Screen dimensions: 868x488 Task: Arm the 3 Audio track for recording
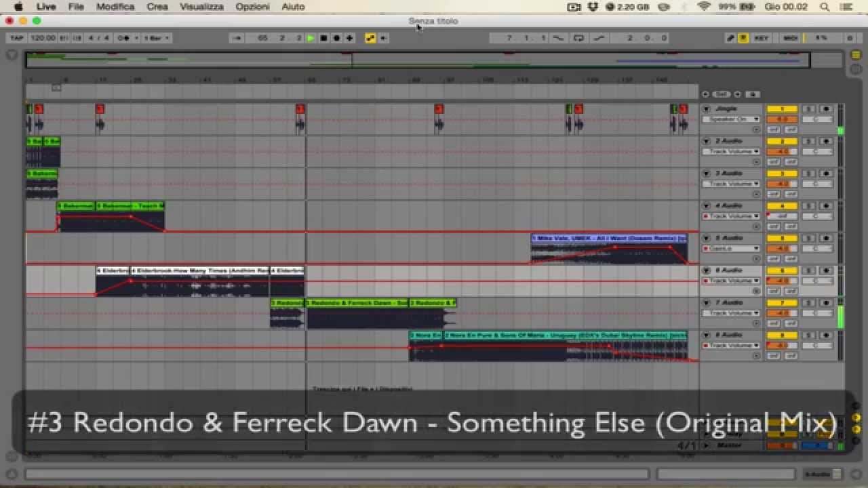pyautogui.click(x=826, y=174)
